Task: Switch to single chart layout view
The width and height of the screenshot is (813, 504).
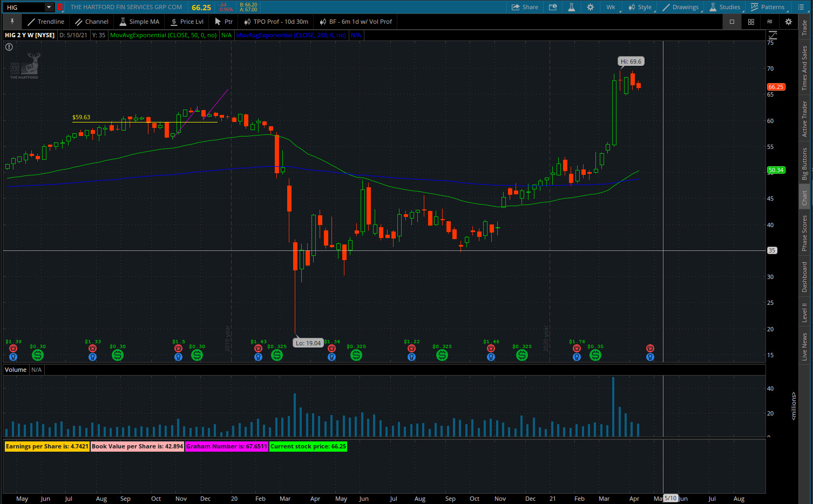Action: (732, 22)
